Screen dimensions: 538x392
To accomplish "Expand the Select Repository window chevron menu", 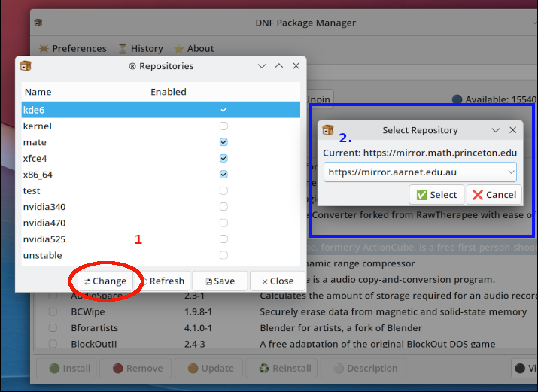I will pyautogui.click(x=496, y=130).
